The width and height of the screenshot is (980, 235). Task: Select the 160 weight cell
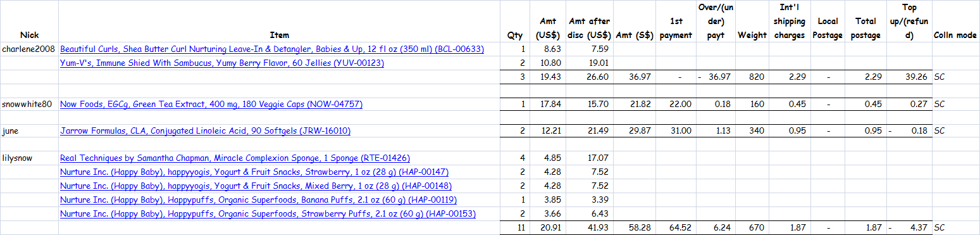753,104
